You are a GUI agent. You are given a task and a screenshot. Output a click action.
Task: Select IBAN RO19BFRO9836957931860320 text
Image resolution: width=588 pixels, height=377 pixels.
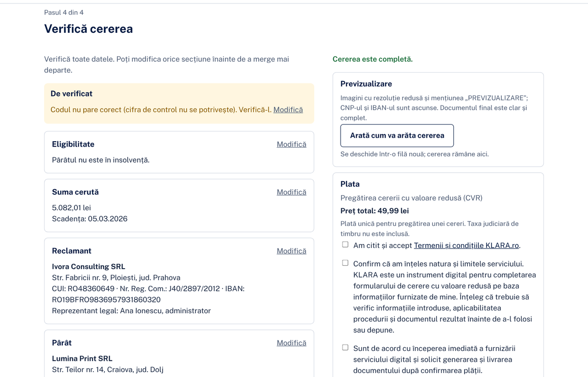coord(106,300)
